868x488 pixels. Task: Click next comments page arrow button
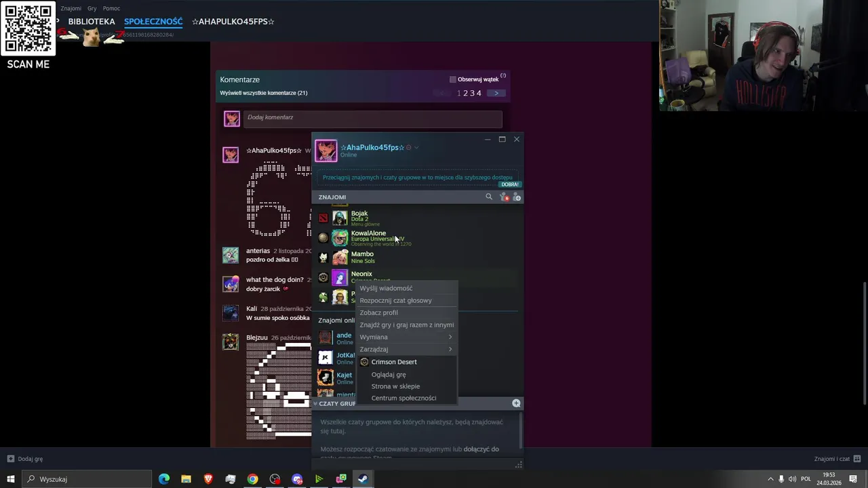(x=496, y=94)
